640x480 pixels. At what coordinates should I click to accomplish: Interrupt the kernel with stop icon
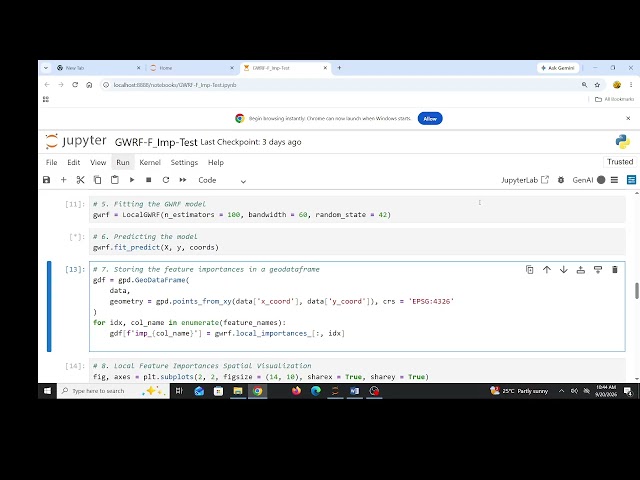pos(149,180)
